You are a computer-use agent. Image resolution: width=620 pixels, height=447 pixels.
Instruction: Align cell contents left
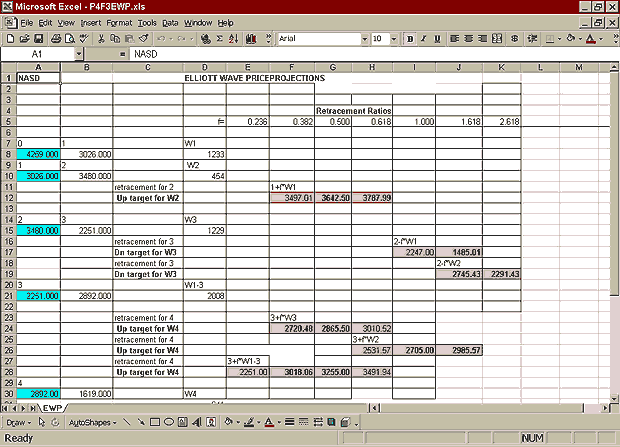coord(455,38)
